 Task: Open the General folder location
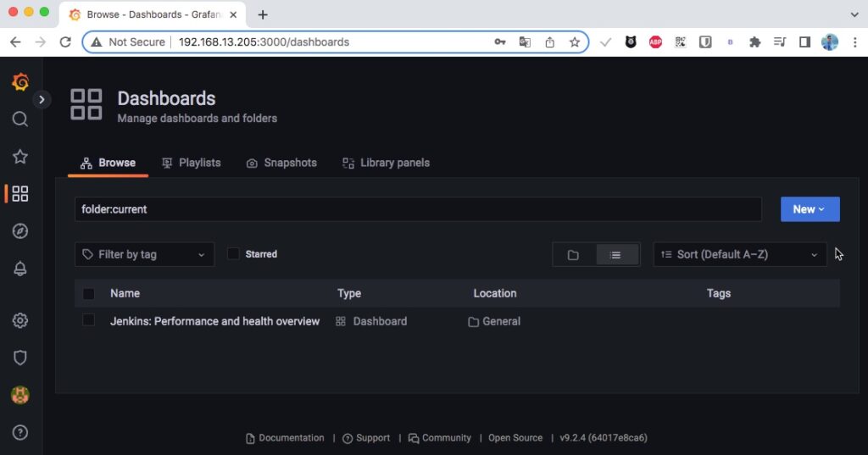click(x=494, y=321)
